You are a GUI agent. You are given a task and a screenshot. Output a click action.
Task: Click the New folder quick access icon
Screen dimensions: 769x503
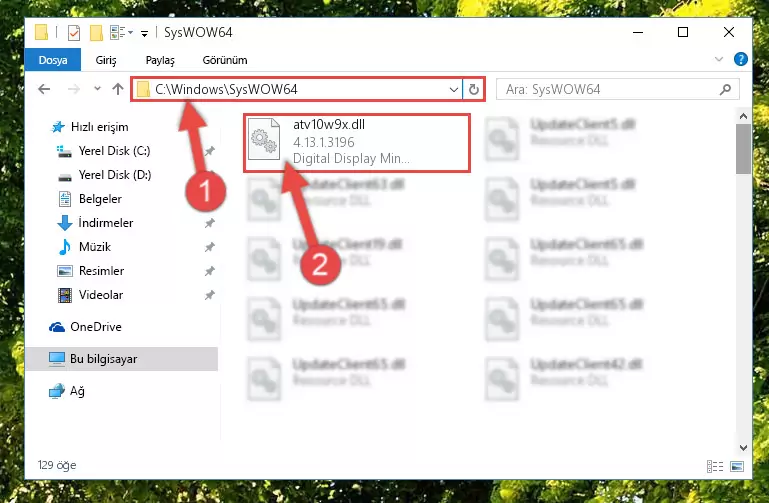point(96,33)
